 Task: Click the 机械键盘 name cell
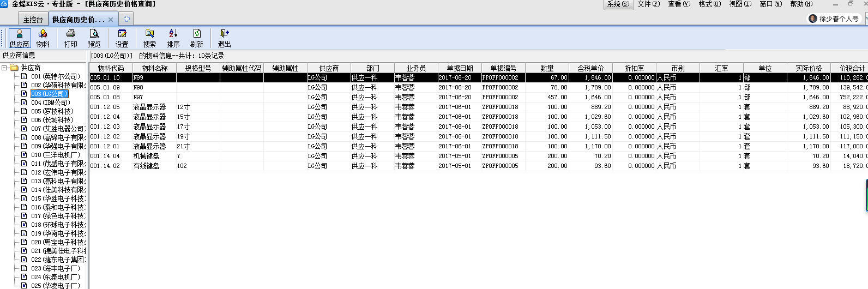pyautogui.click(x=155, y=156)
